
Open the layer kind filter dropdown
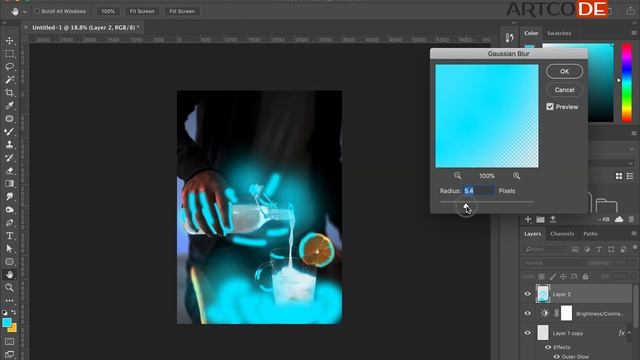coord(545,249)
